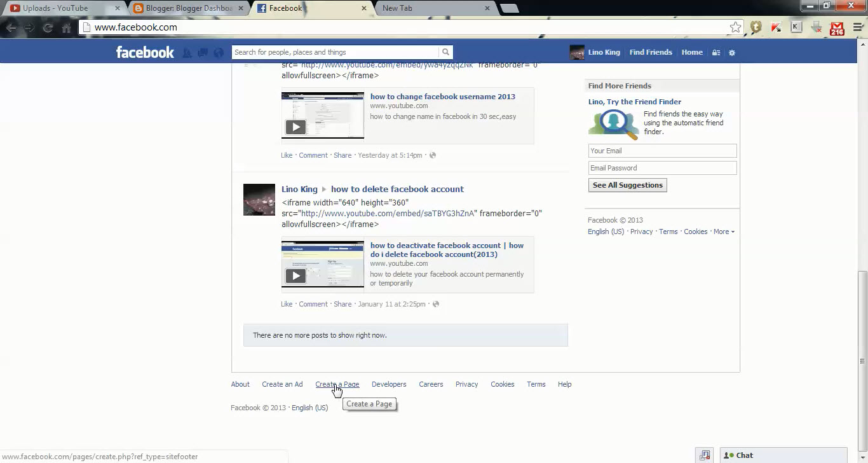Click the search magnifier icon

(445, 52)
